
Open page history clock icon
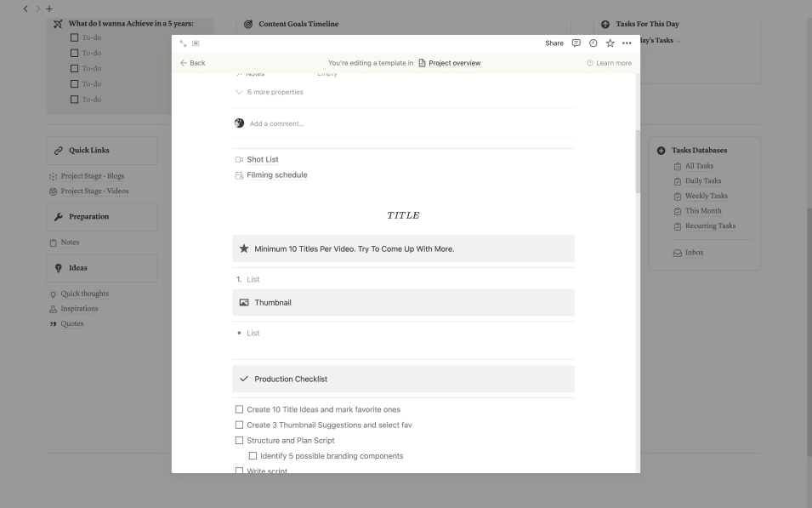[x=593, y=43]
